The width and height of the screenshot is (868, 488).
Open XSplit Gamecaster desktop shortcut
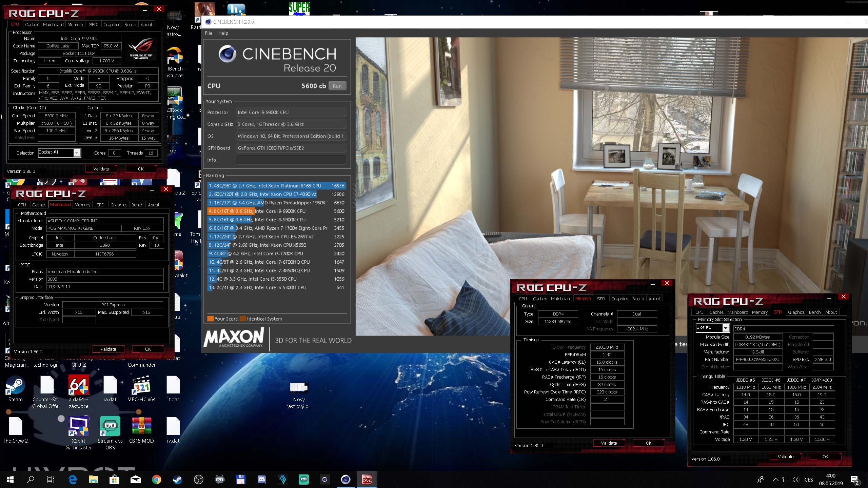click(x=78, y=433)
